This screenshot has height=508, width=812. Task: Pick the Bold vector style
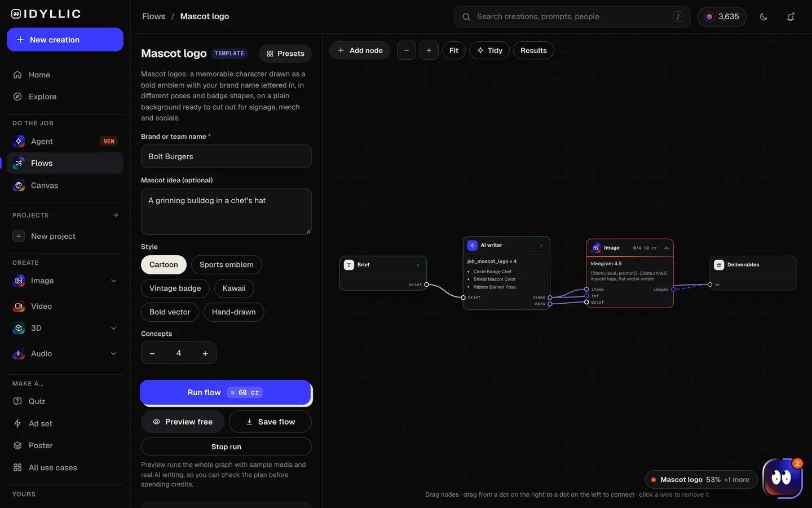(170, 312)
